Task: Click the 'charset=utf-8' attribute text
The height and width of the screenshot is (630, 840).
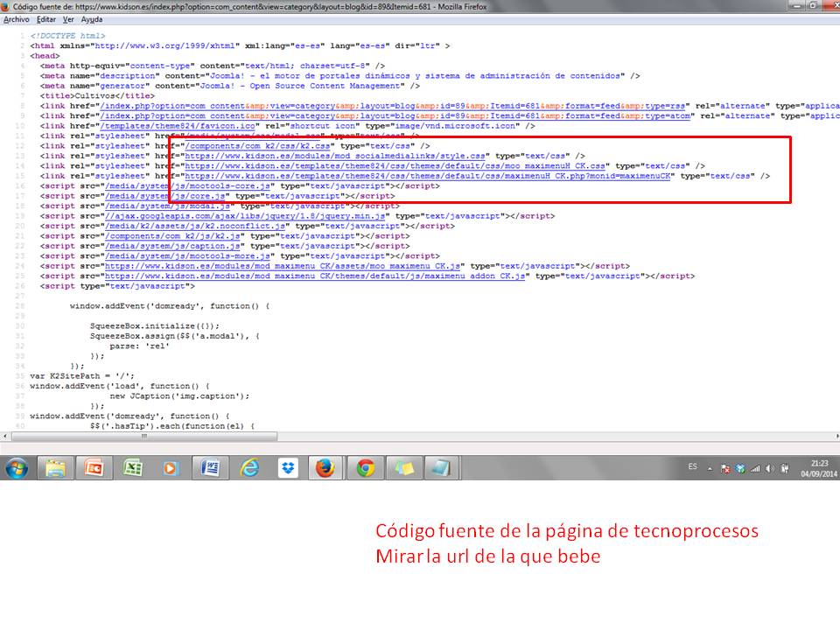Action: pos(332,66)
